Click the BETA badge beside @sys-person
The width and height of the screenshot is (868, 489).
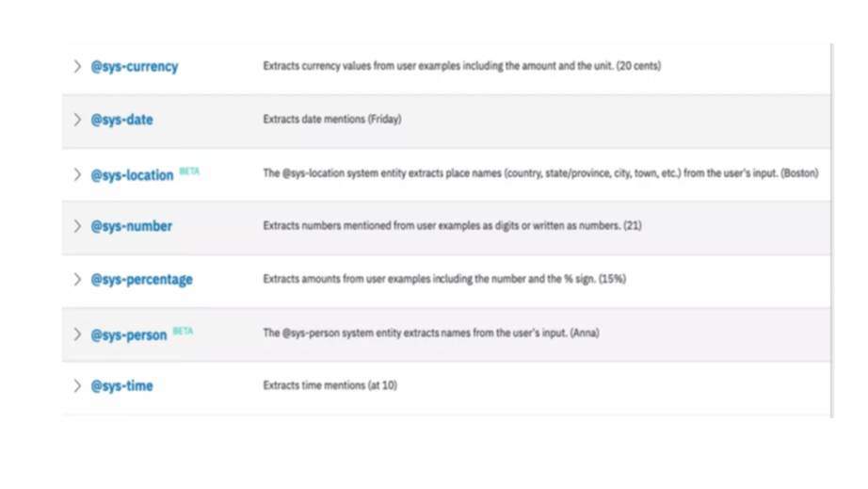[183, 332]
